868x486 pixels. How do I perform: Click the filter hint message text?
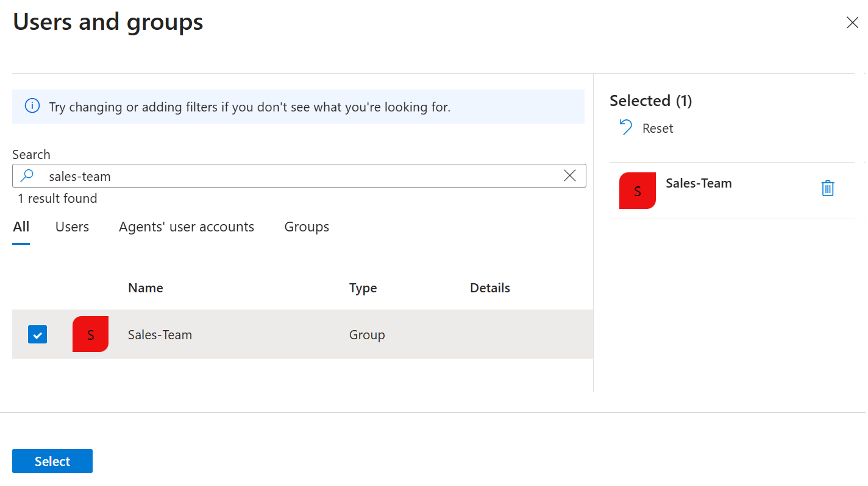[250, 107]
